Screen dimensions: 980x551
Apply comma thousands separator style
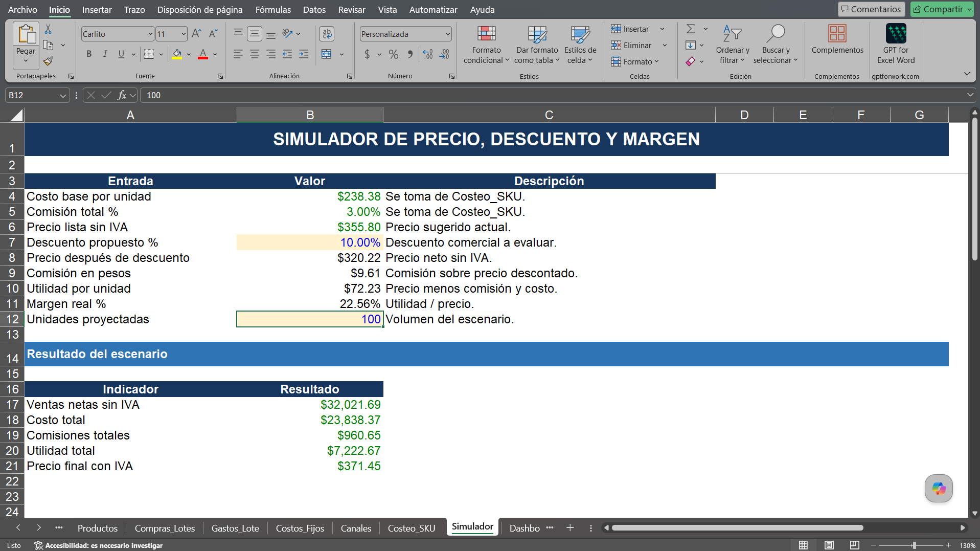[x=410, y=54]
